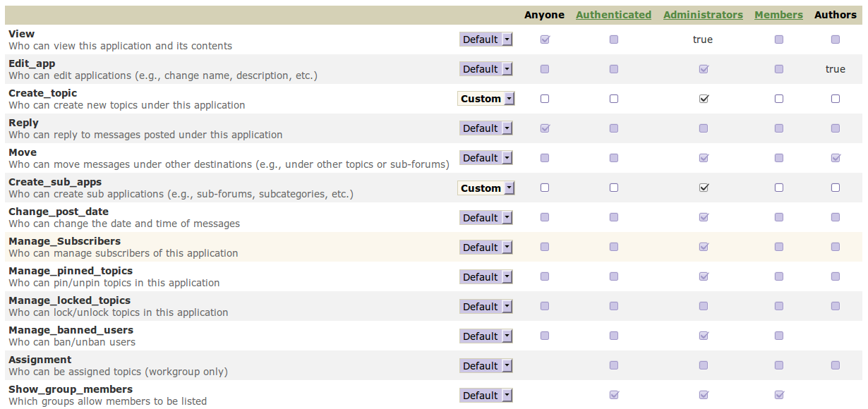The image size is (868, 409).
Task: Open the Create_sub_apps Custom dropdown
Action: click(x=486, y=188)
